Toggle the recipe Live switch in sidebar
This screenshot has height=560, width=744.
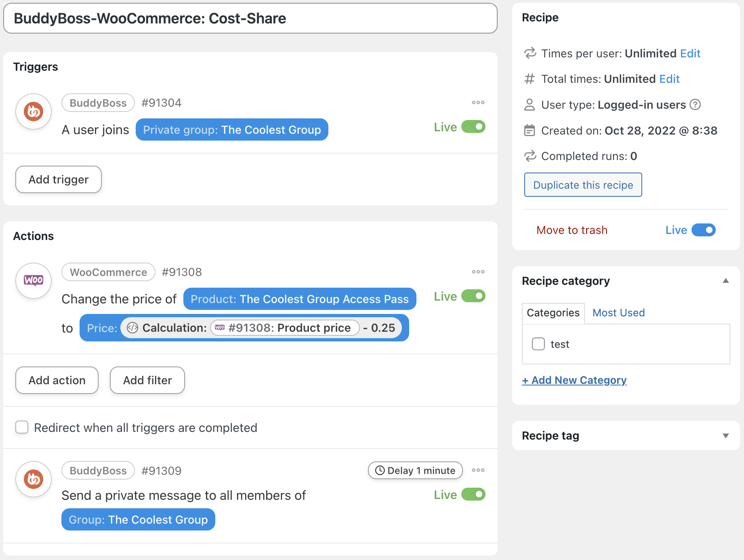pyautogui.click(x=704, y=230)
